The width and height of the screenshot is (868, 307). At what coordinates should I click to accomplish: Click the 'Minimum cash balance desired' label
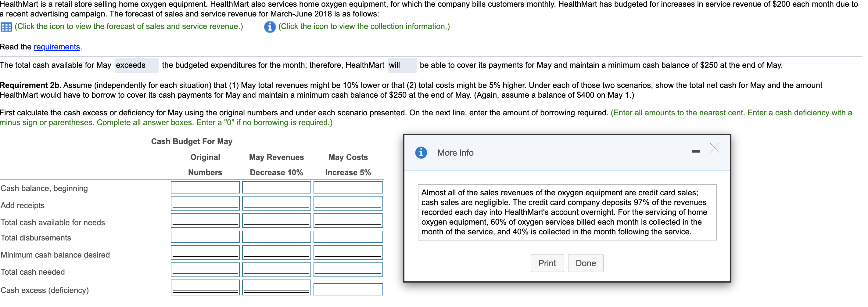point(55,255)
